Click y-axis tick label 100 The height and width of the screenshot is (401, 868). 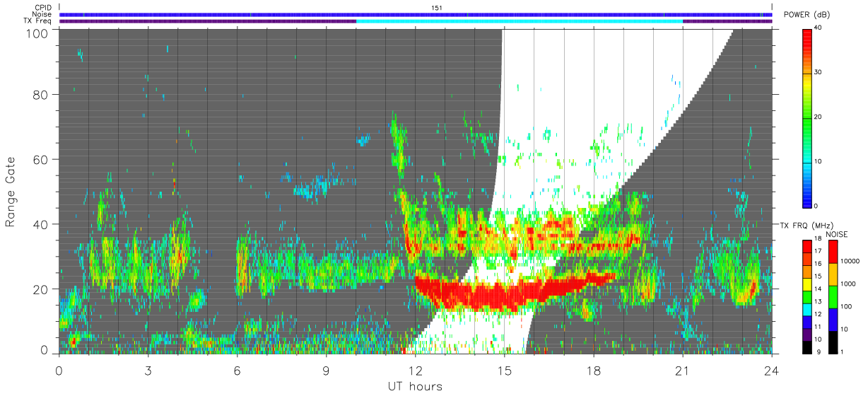[x=38, y=33]
